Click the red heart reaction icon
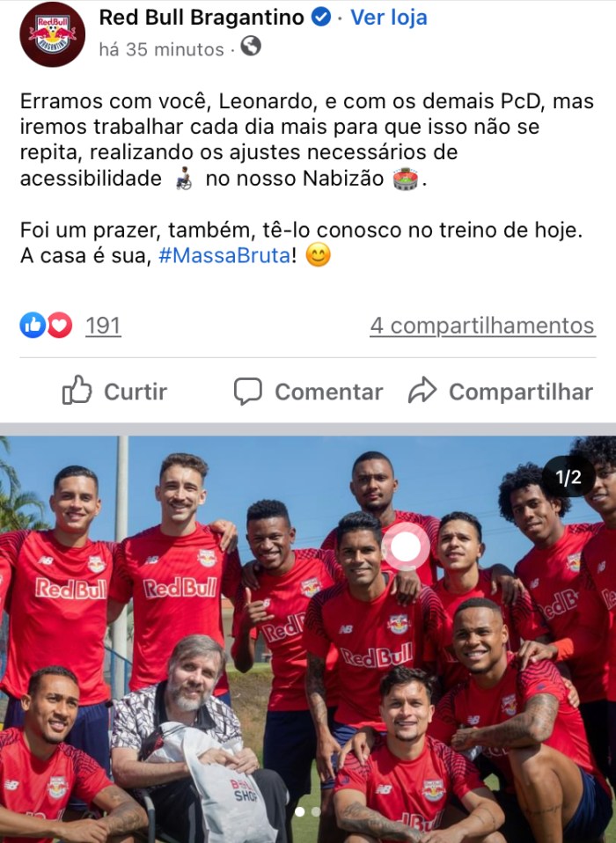Viewport: 616px width, 843px height. [x=60, y=325]
